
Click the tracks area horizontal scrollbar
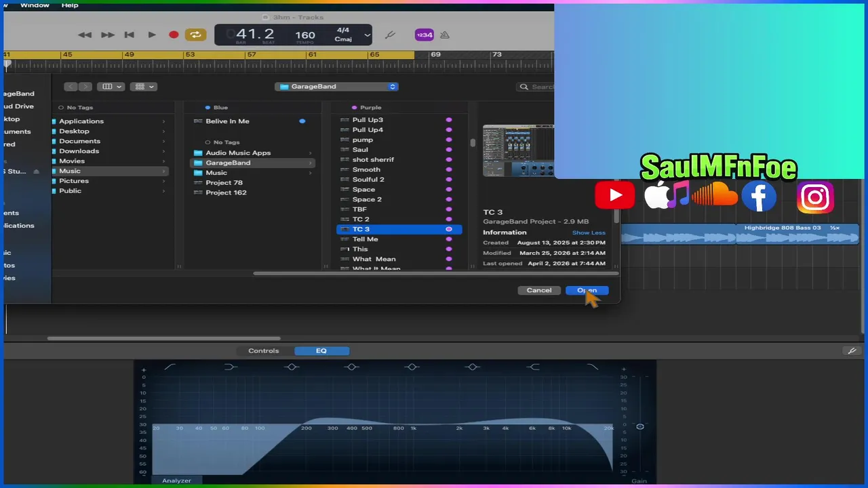click(163, 338)
